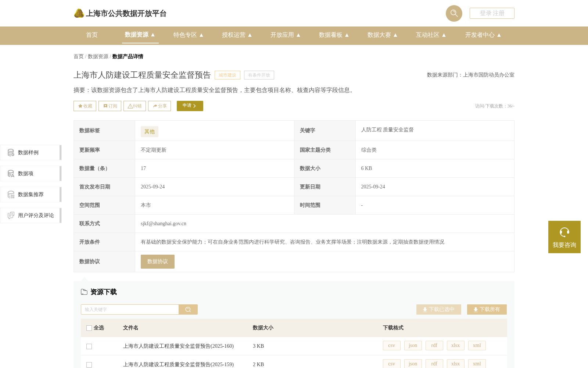
Task: Download 2025-159 file as xml
Action: pos(477,364)
